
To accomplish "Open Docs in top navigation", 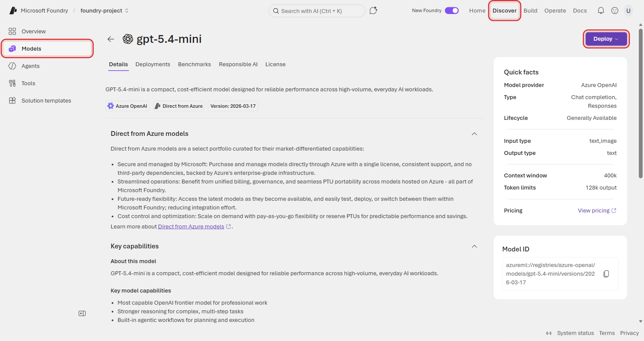I will point(580,11).
